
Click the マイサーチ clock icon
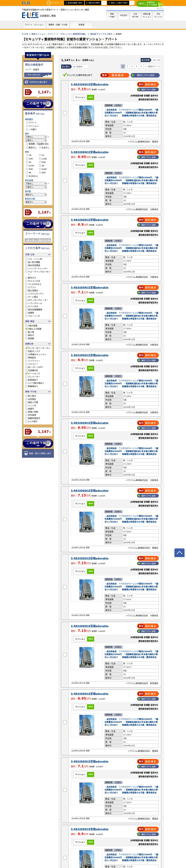(x=49, y=3)
